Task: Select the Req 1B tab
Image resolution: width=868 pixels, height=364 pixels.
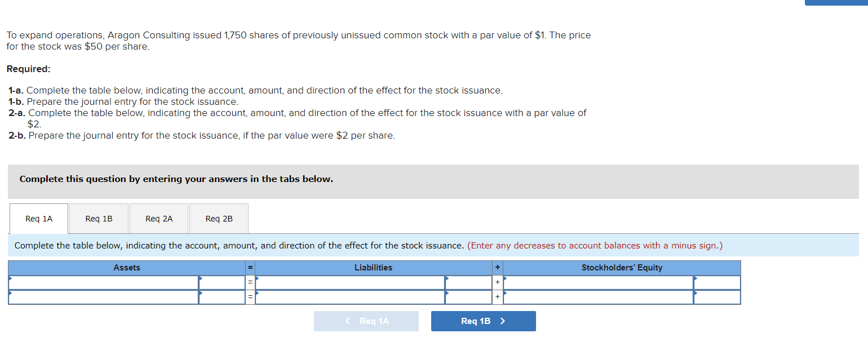Action: 98,219
